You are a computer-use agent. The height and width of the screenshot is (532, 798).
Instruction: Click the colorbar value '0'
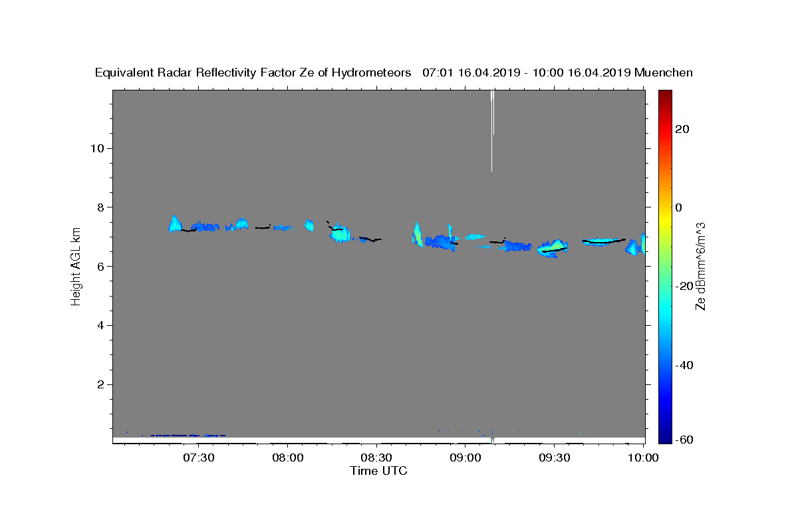679,207
